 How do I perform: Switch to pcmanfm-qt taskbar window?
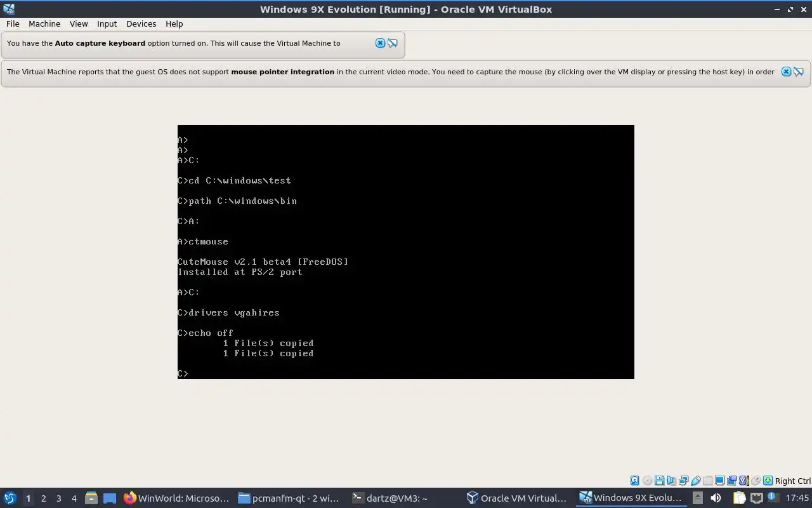tap(289, 498)
